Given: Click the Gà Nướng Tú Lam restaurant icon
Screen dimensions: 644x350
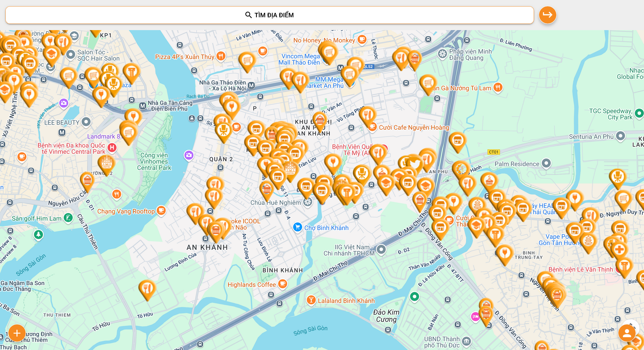Looking at the screenshot, I should 498,87.
